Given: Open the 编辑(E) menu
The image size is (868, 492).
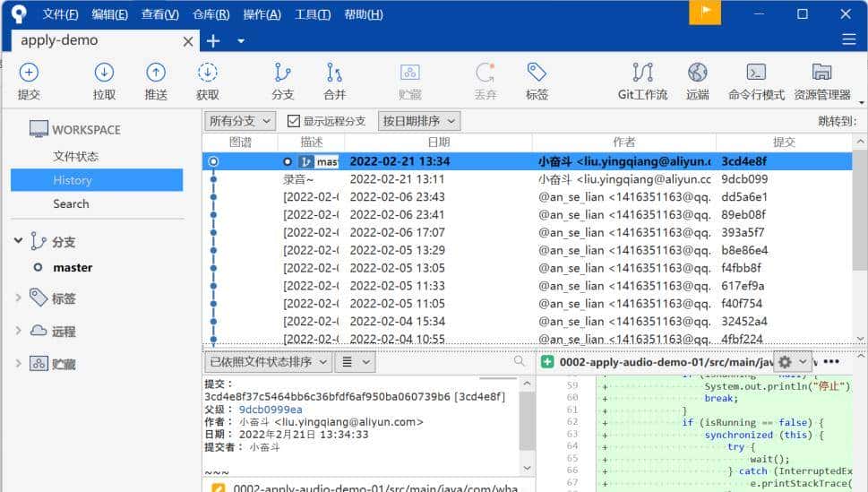Looking at the screenshot, I should pos(109,14).
